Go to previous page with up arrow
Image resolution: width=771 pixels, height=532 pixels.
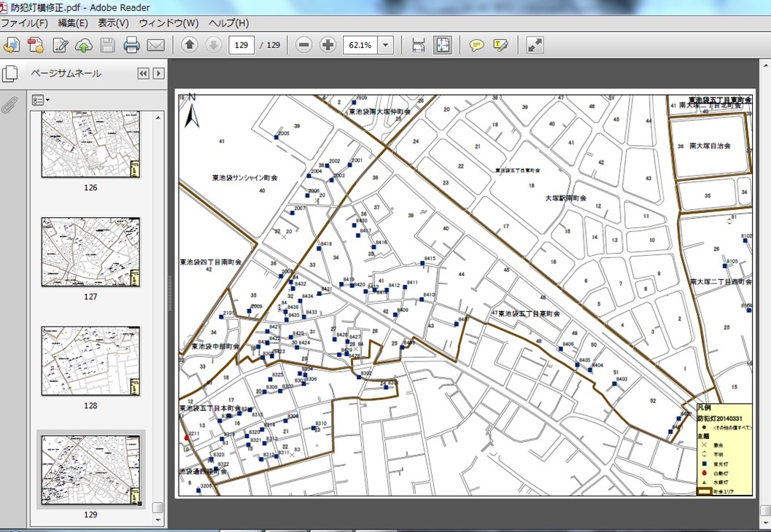click(190, 45)
